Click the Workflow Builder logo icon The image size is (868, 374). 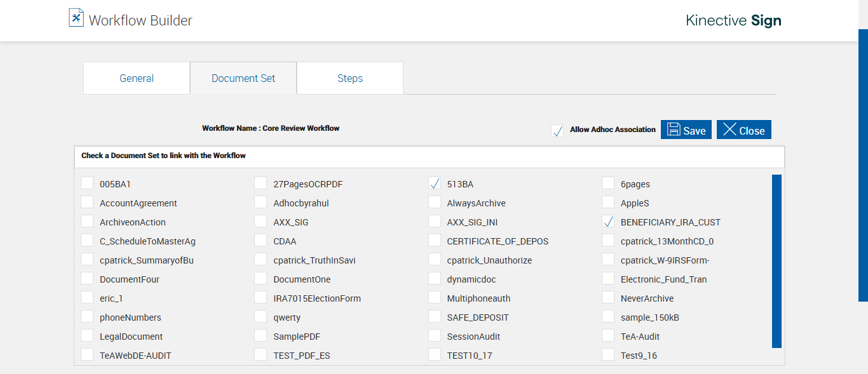click(x=76, y=18)
